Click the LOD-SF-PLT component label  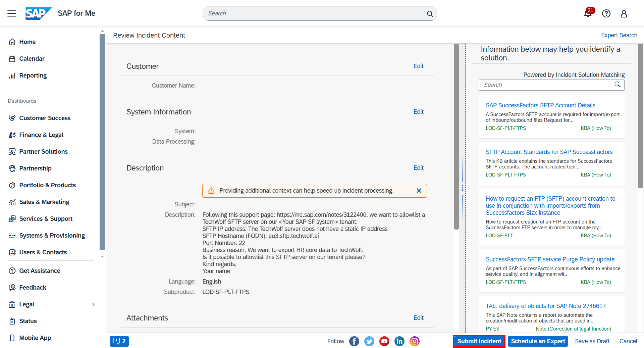pos(499,236)
